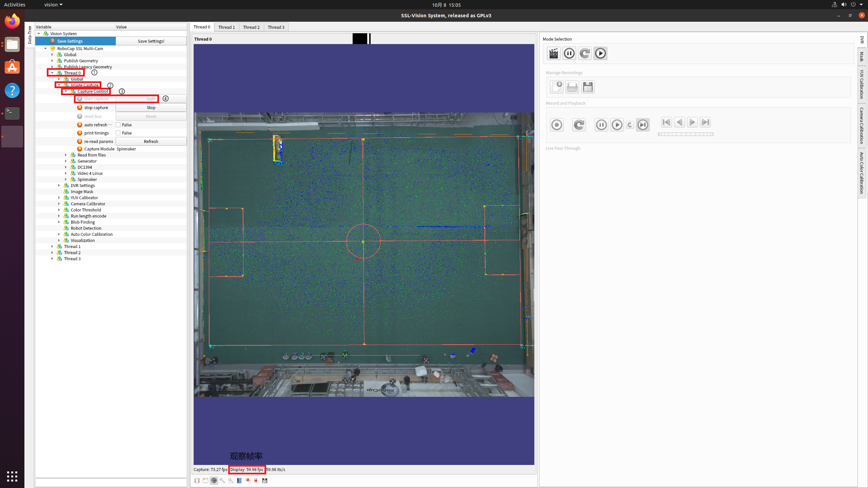Expand the Publish Geometry tree node
Image resolution: width=868 pixels, height=488 pixels.
click(x=52, y=61)
